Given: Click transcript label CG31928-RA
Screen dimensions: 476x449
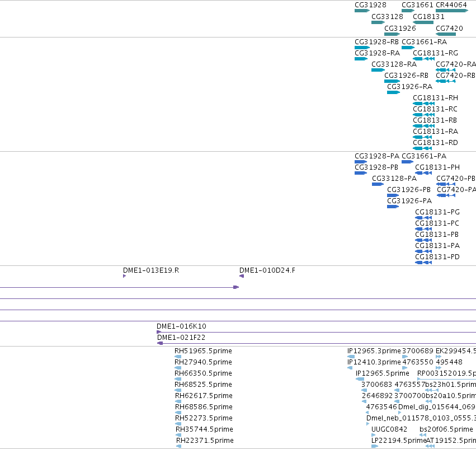Looking at the screenshot, I should 377,53.
